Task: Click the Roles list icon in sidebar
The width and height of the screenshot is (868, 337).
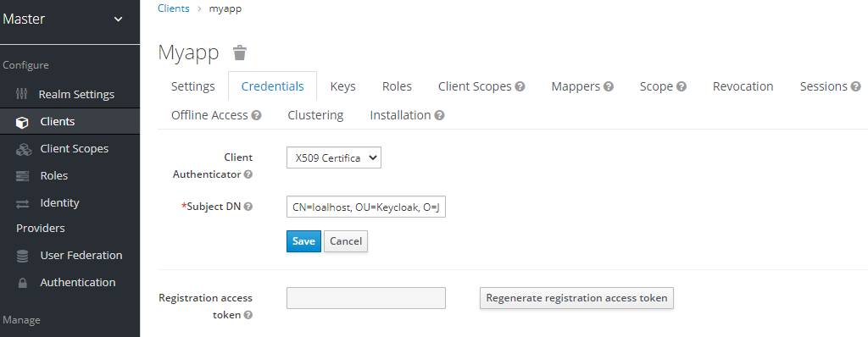Action: coord(22,176)
